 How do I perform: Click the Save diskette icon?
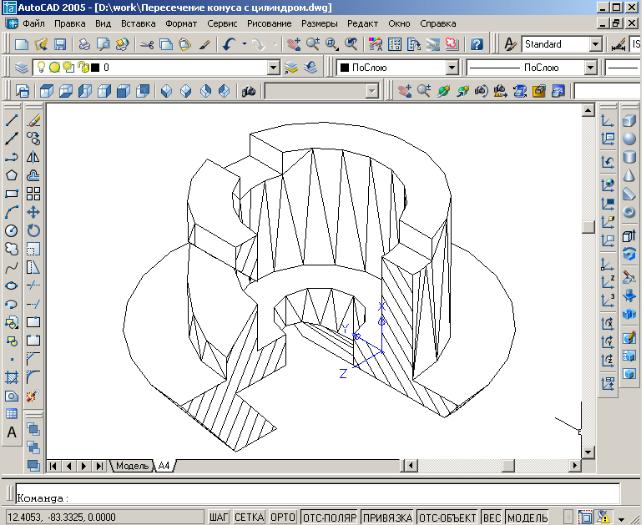pyautogui.click(x=60, y=44)
